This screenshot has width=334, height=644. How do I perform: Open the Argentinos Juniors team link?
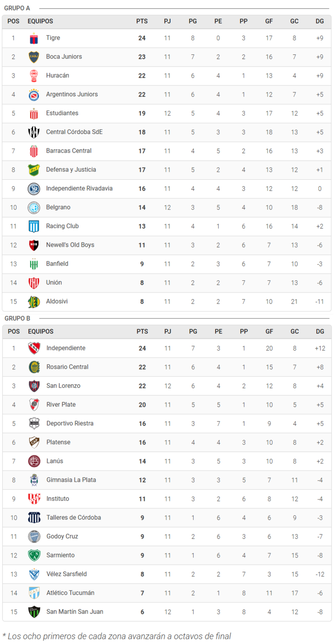[72, 94]
